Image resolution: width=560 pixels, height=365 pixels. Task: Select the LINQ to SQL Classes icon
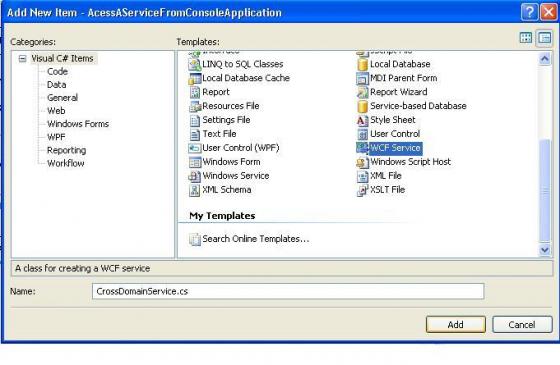coord(195,65)
